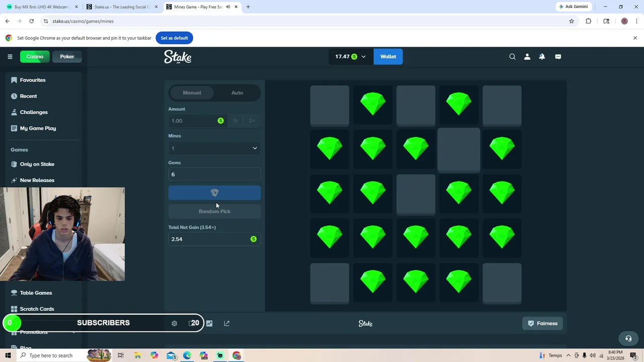Viewport: 644px width, 362px height.
Task: Switch betting mode to Manual
Action: [x=192, y=93]
